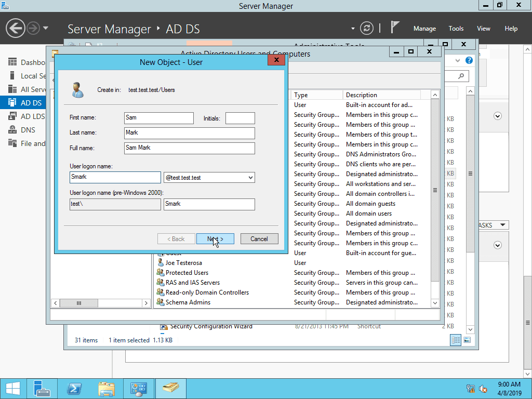Click the Full name field
Image resolution: width=532 pixels, height=399 pixels.
pos(189,148)
